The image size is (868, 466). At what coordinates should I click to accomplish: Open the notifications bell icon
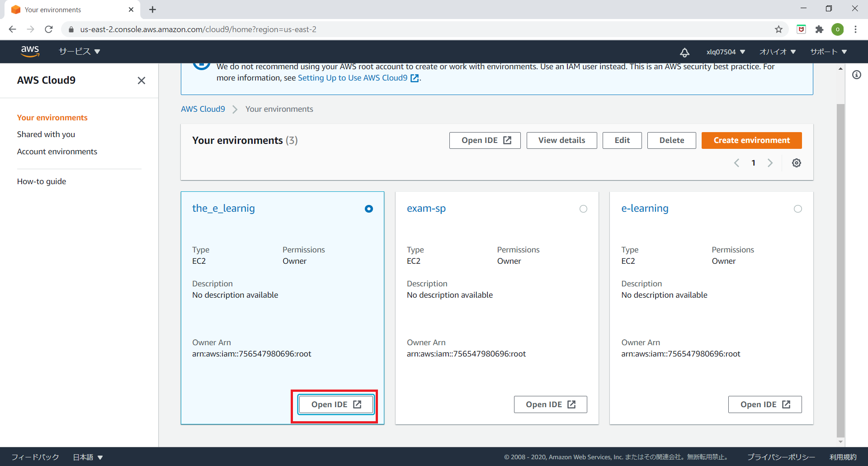684,52
